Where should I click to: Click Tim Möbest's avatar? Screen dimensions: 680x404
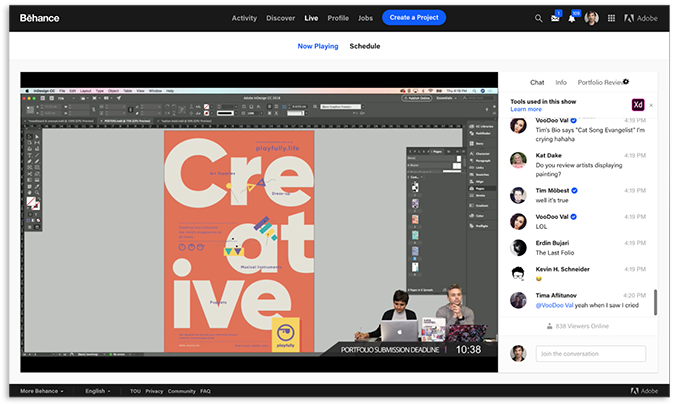[x=518, y=195]
